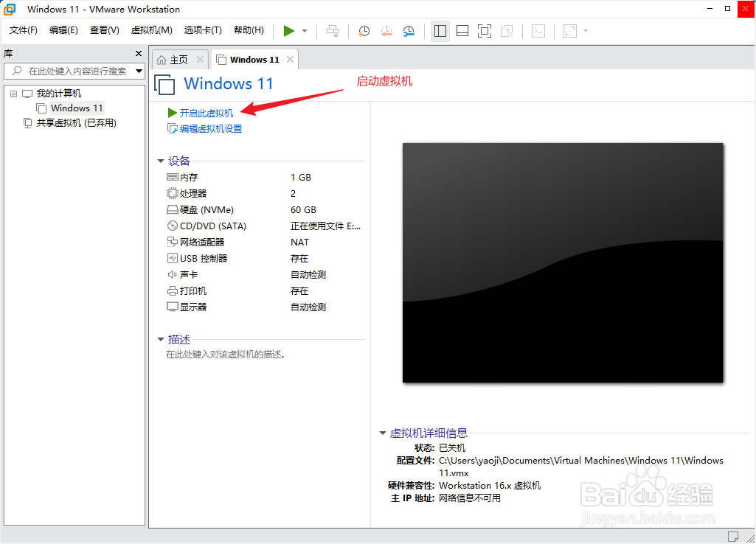Click the green power-on toolbar button

289,31
